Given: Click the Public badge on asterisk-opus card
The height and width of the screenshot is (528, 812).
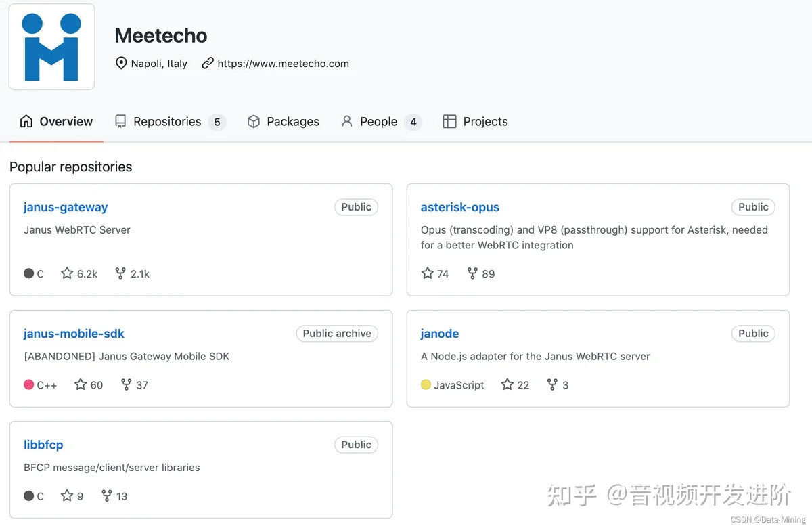Looking at the screenshot, I should point(753,207).
